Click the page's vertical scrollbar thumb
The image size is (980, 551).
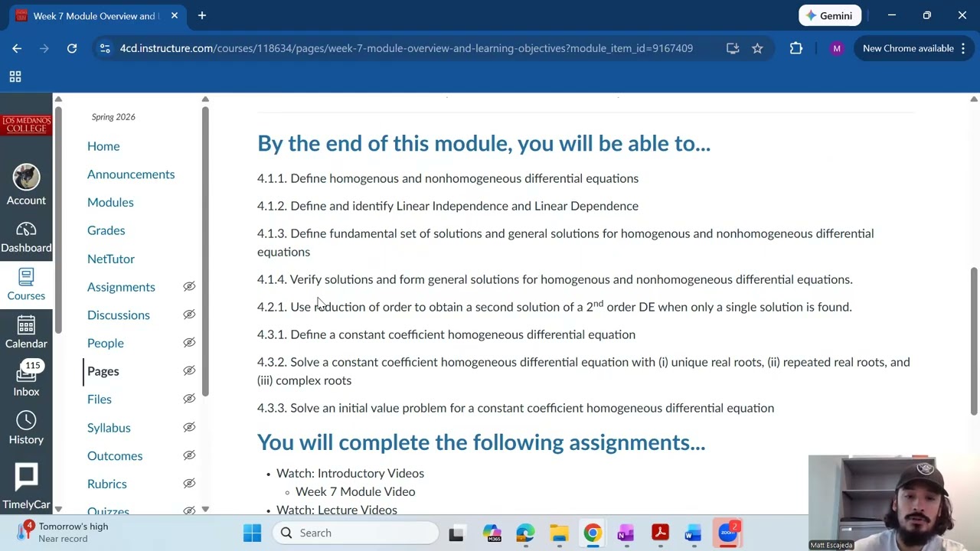point(974,342)
